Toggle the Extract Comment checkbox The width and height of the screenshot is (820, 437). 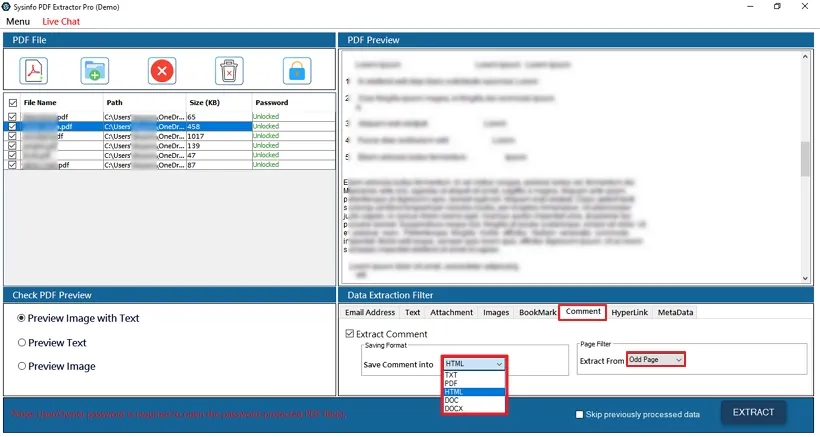click(350, 334)
